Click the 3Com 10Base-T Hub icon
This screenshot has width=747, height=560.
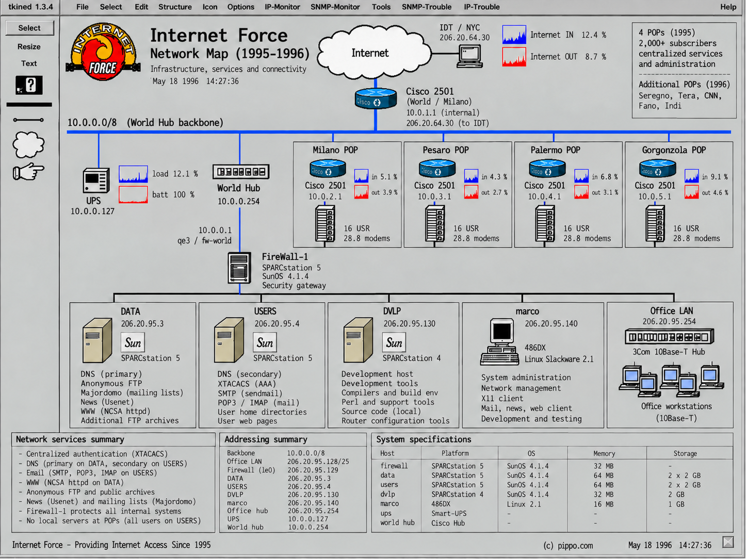click(x=670, y=337)
